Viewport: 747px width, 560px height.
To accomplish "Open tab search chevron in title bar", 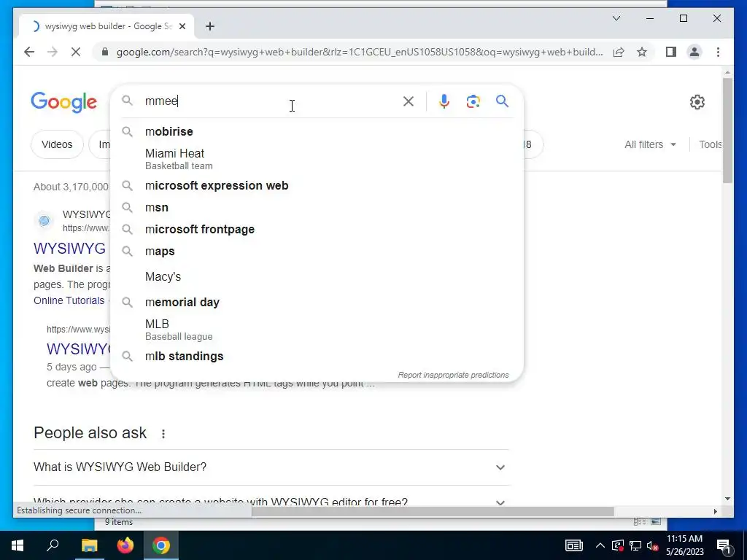I will (616, 18).
